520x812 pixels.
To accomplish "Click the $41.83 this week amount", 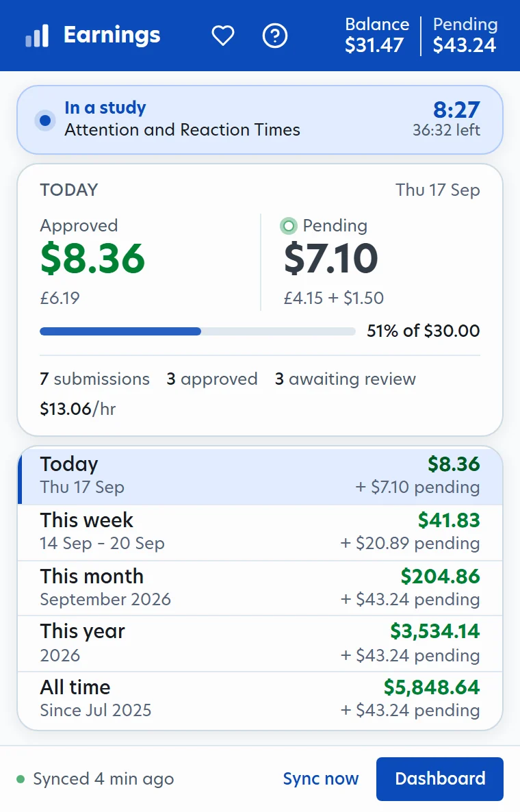I will click(449, 520).
